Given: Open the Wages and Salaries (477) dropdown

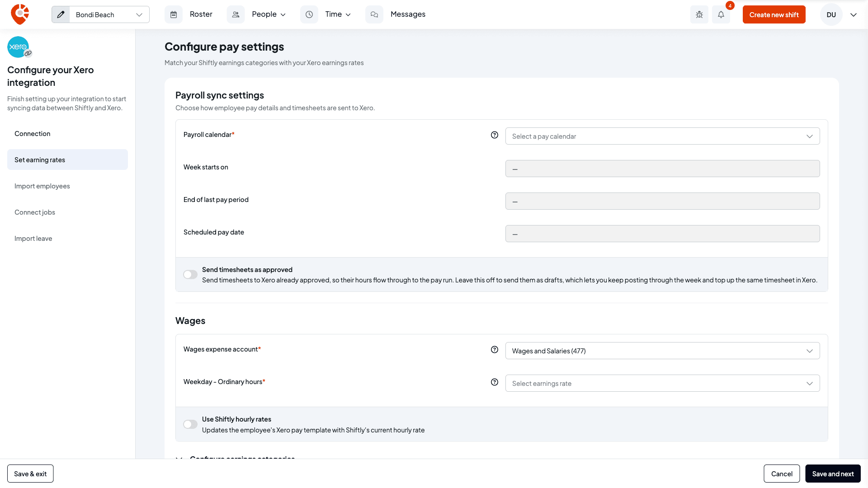Looking at the screenshot, I should (662, 351).
